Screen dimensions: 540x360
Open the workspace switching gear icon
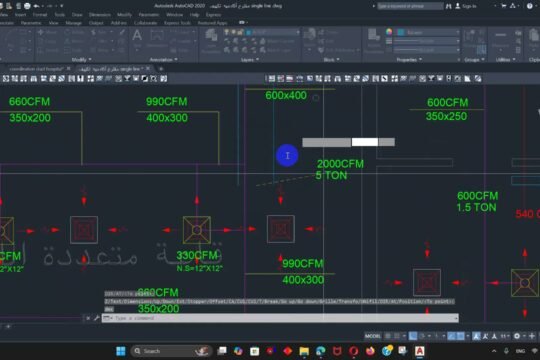coord(517,336)
